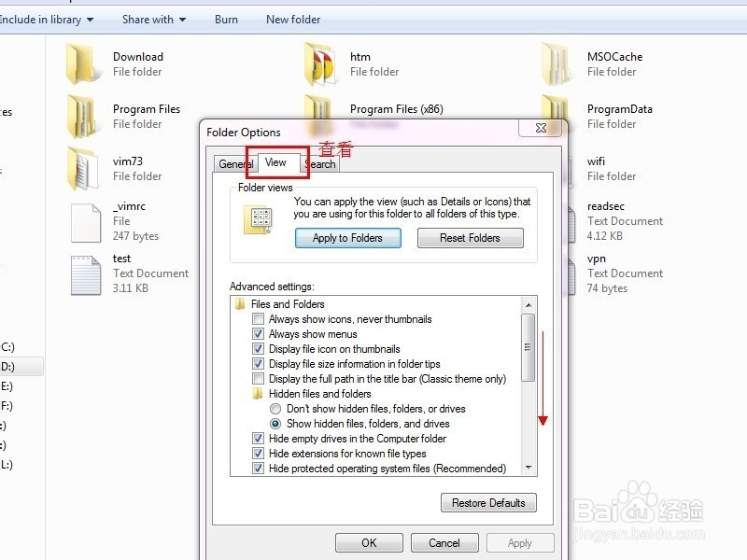747x560 pixels.
Task: Click the Apply button
Action: (x=520, y=543)
